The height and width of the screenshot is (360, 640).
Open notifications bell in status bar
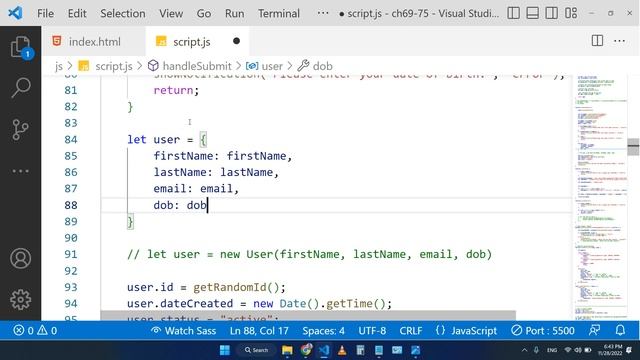[x=620, y=330]
